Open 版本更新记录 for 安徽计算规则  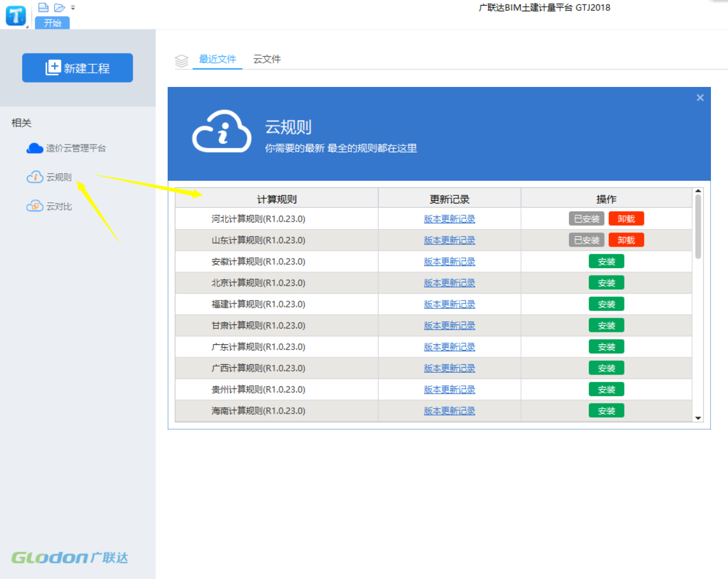coord(450,261)
